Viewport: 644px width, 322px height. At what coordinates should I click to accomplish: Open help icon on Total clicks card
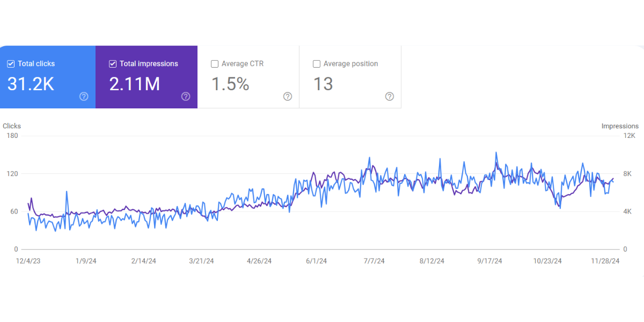tap(84, 97)
